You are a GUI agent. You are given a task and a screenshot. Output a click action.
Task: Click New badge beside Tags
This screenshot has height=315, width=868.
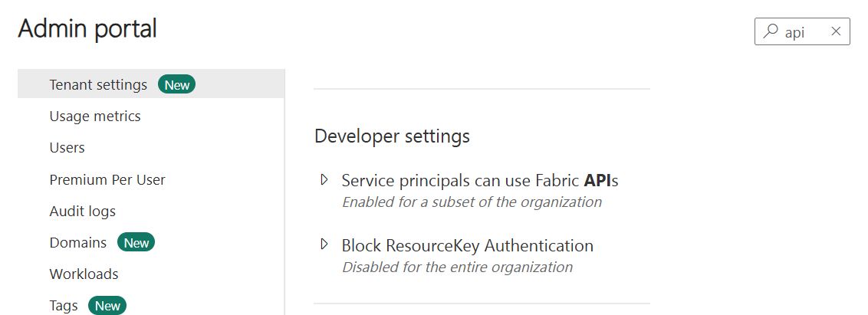point(107,306)
